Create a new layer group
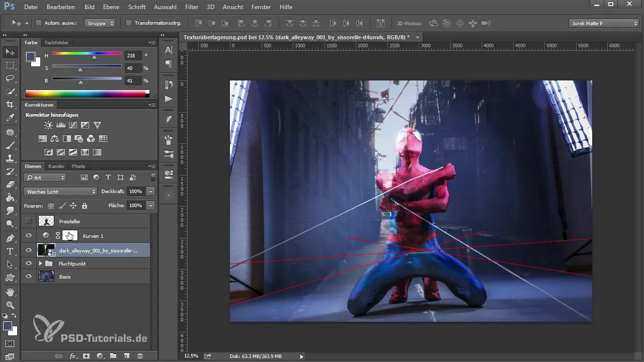Viewport: 644px width, 362px height. 113,355
